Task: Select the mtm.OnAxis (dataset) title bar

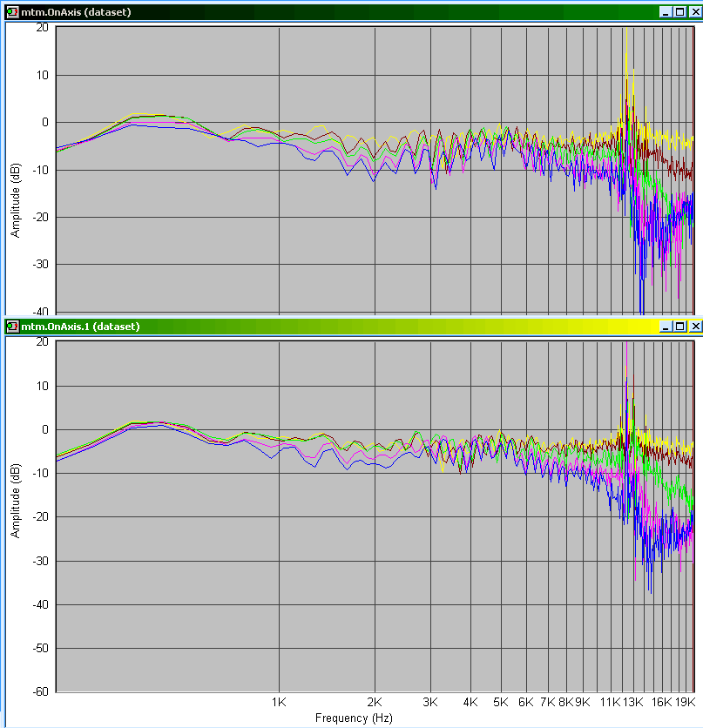Action: click(x=352, y=12)
